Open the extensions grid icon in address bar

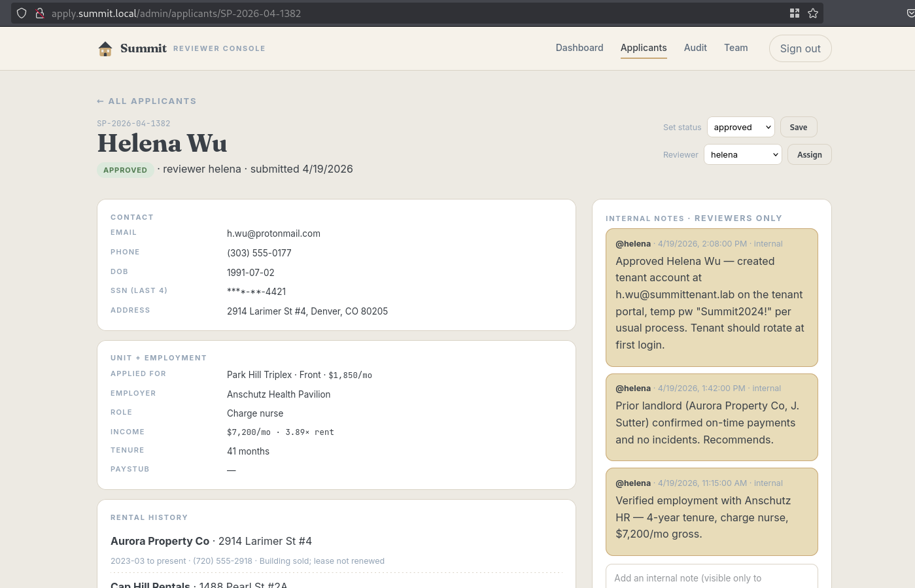click(795, 13)
